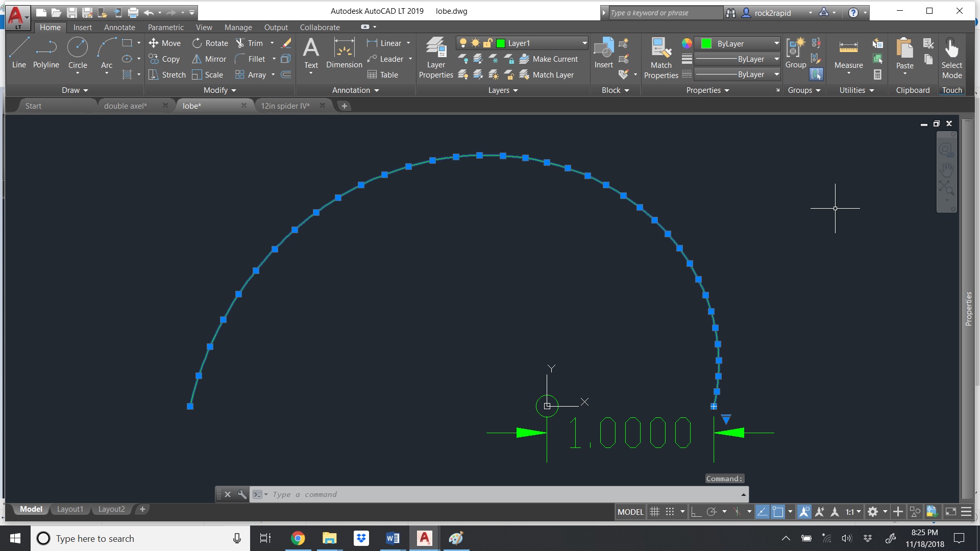The image size is (980, 551).
Task: Select the Dimension tool
Action: [x=344, y=53]
